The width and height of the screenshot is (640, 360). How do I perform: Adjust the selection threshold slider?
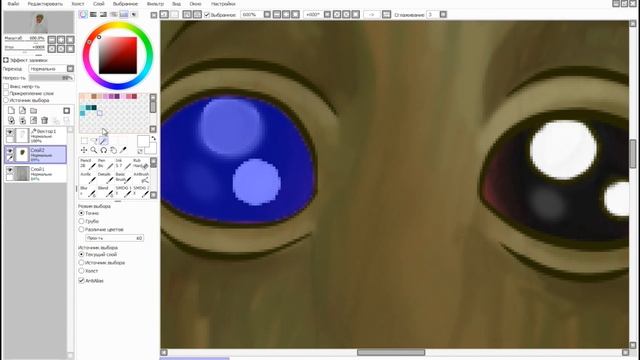(114, 238)
